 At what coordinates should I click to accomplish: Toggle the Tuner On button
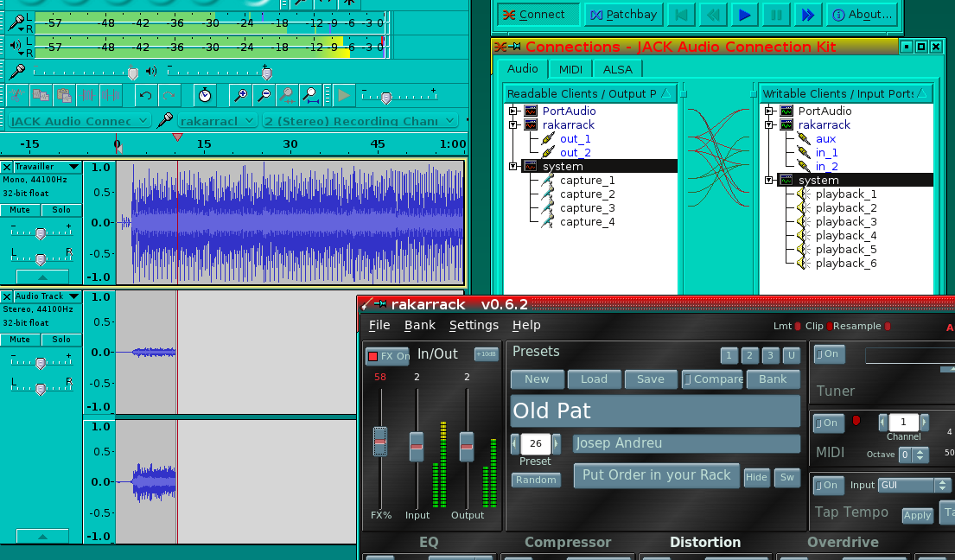(829, 354)
